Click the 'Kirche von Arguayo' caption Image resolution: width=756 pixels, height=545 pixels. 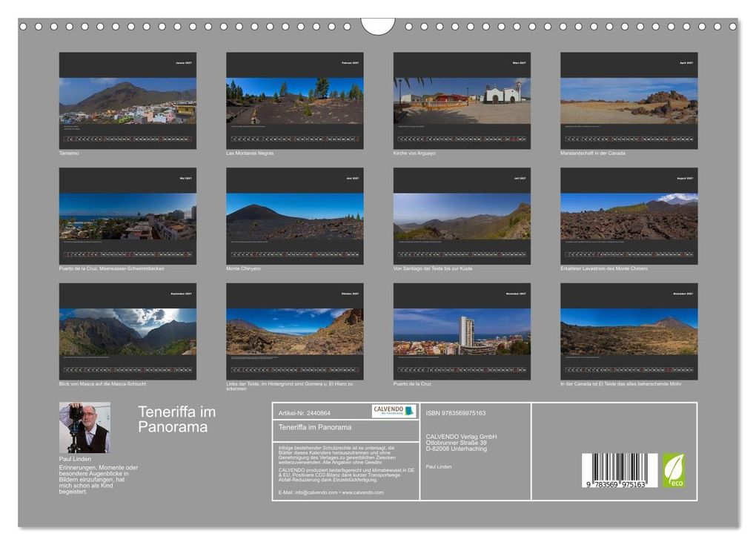pos(414,153)
